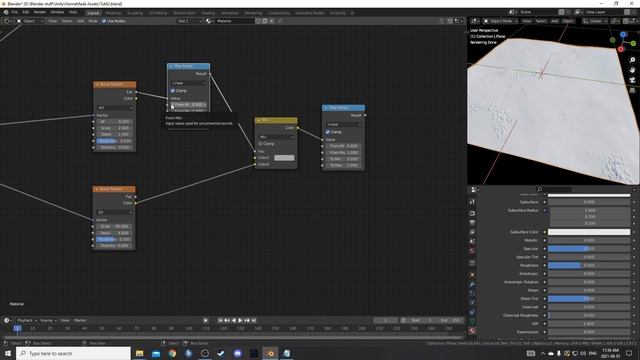Open the timeline Marker menu

(80, 320)
